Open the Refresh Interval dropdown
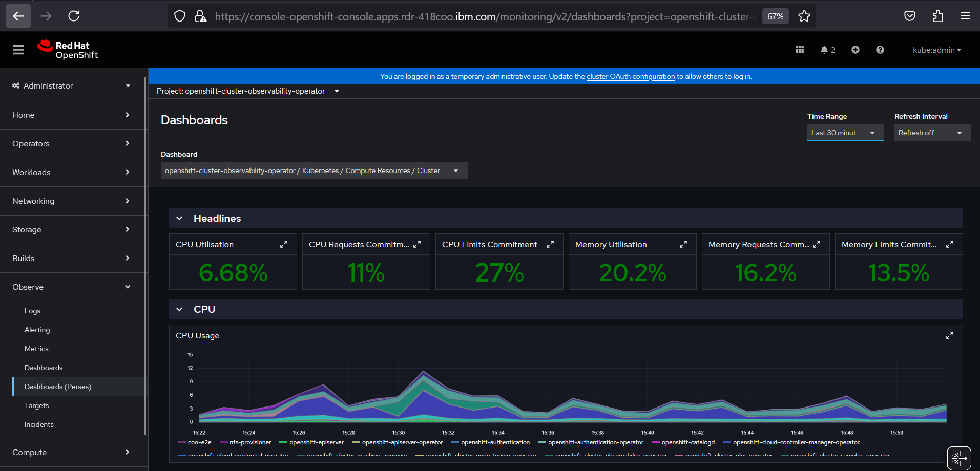 pos(932,133)
